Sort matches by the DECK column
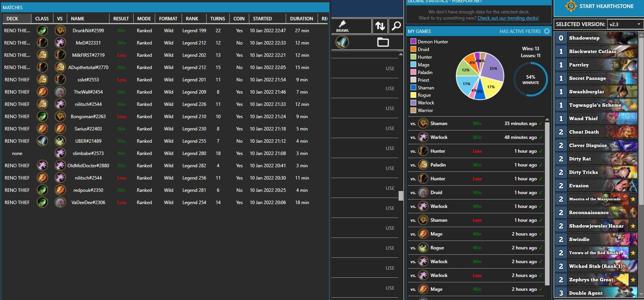Image resolution: width=644 pixels, height=300 pixels. click(16, 18)
